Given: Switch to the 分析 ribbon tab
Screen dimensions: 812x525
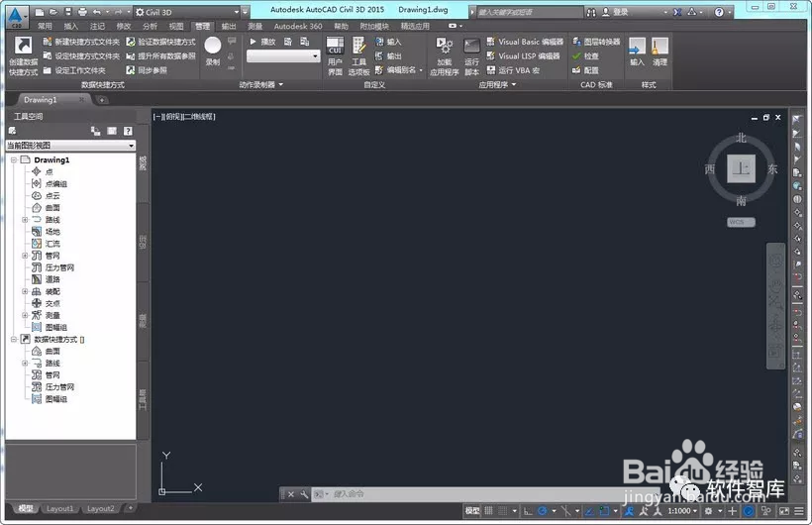Looking at the screenshot, I should (x=150, y=26).
